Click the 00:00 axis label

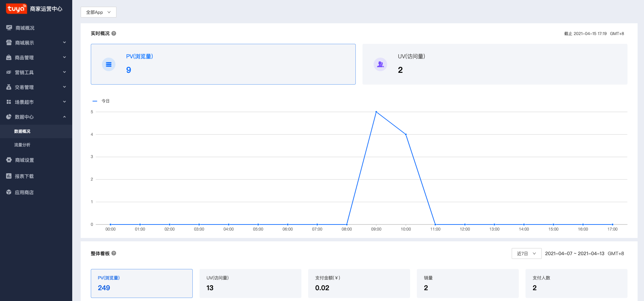pyautogui.click(x=110, y=229)
